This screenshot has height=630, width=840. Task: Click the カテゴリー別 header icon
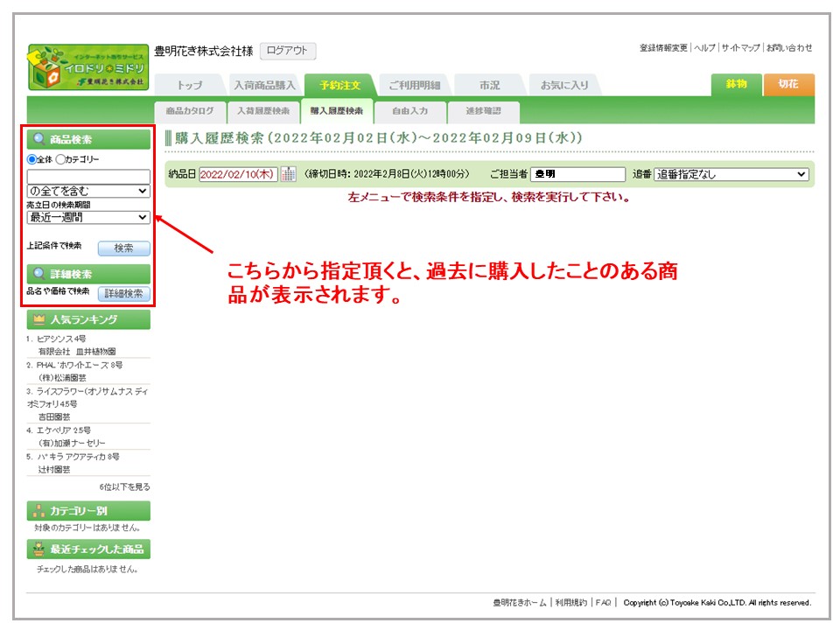(x=38, y=511)
